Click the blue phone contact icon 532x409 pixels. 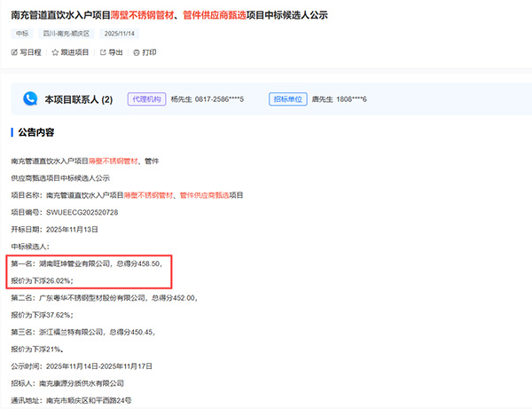pos(31,98)
